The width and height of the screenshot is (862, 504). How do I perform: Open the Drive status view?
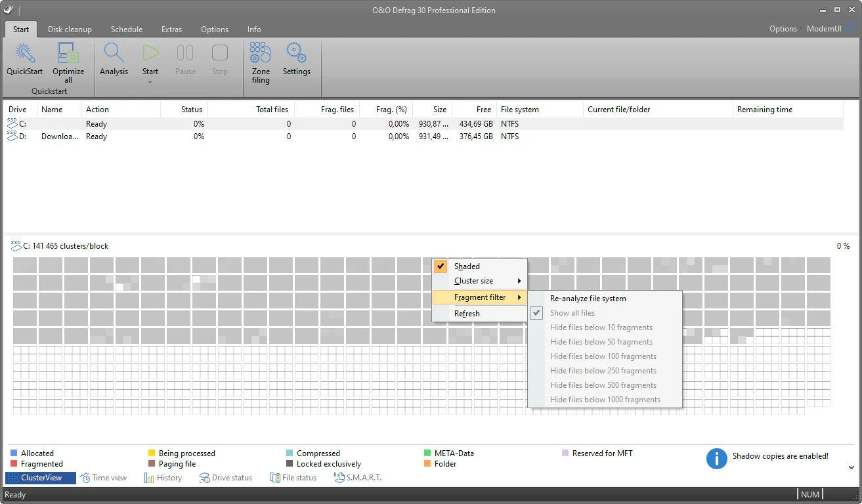point(226,478)
